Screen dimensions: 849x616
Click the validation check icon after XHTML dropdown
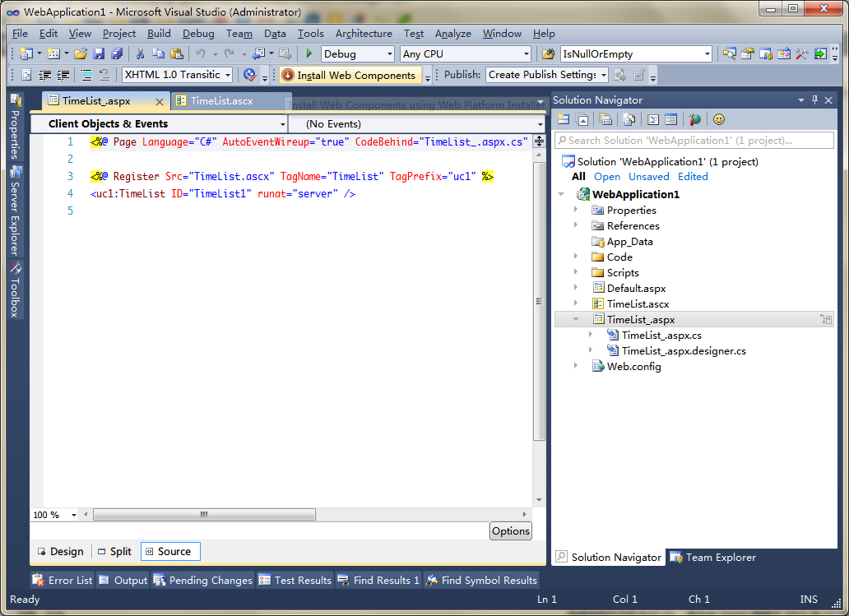tap(249, 75)
